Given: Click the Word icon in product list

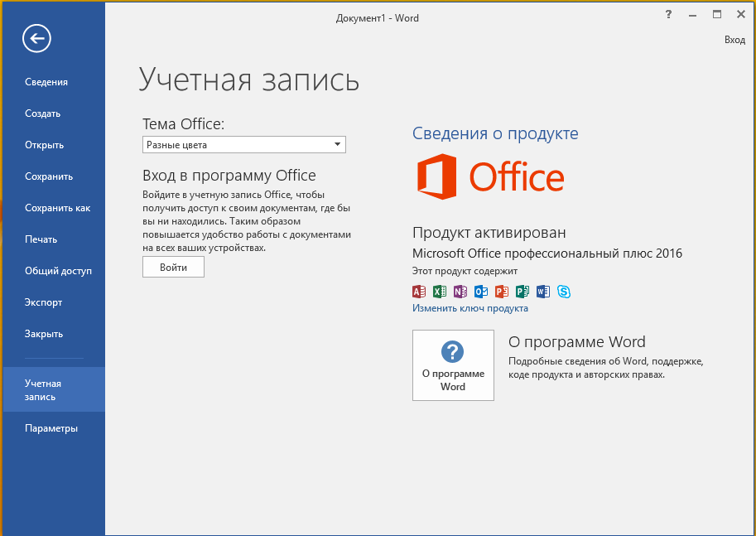Looking at the screenshot, I should (544, 292).
